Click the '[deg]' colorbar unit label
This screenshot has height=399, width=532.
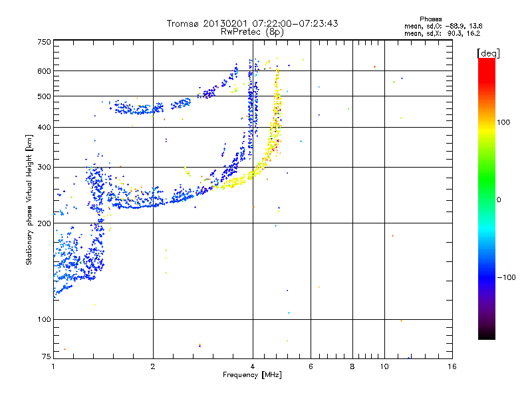[488, 53]
